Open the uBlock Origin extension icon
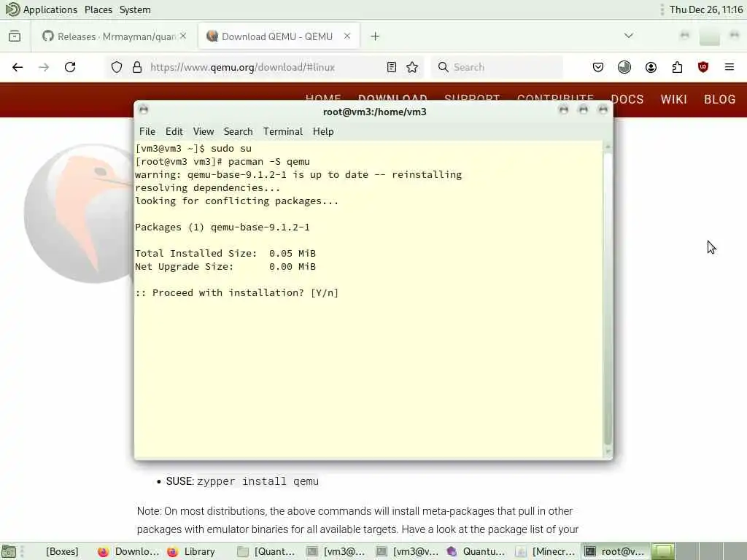 [x=703, y=67]
